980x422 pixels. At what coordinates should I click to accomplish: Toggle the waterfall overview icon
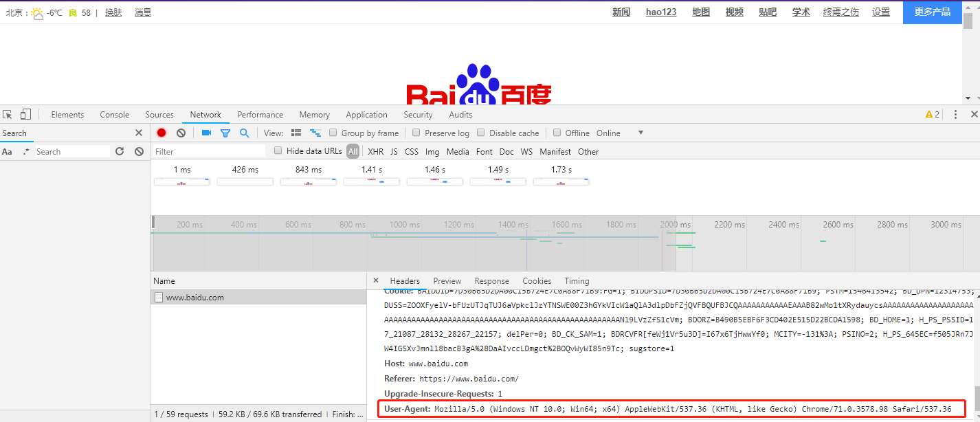point(315,133)
